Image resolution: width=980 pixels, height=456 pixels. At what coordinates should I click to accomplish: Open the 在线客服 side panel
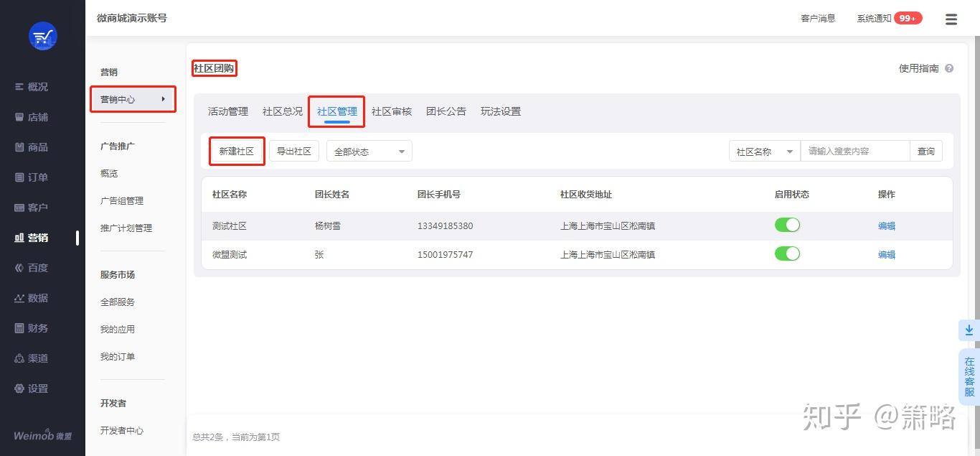[969, 377]
